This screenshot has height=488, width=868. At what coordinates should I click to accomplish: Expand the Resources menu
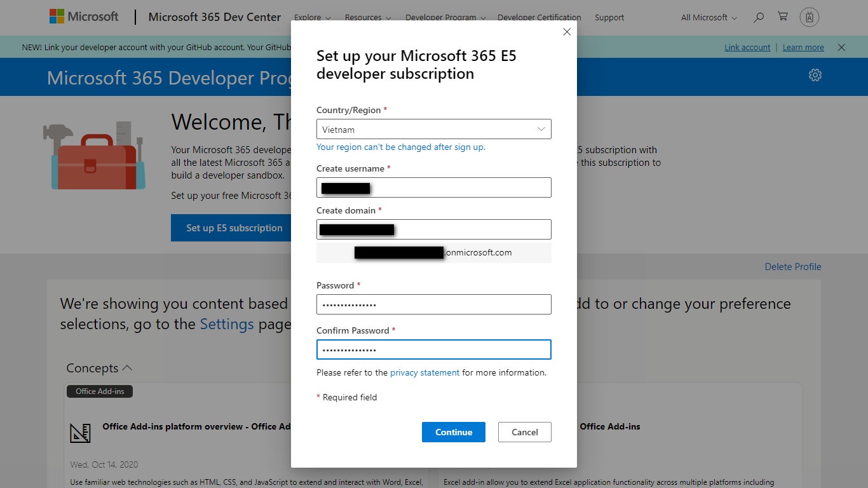(368, 18)
